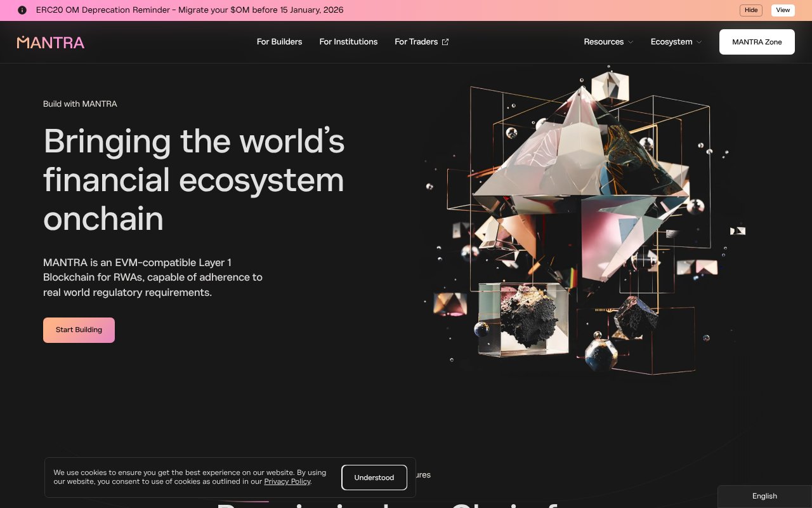Open the Privacy Policy link

coord(287,481)
